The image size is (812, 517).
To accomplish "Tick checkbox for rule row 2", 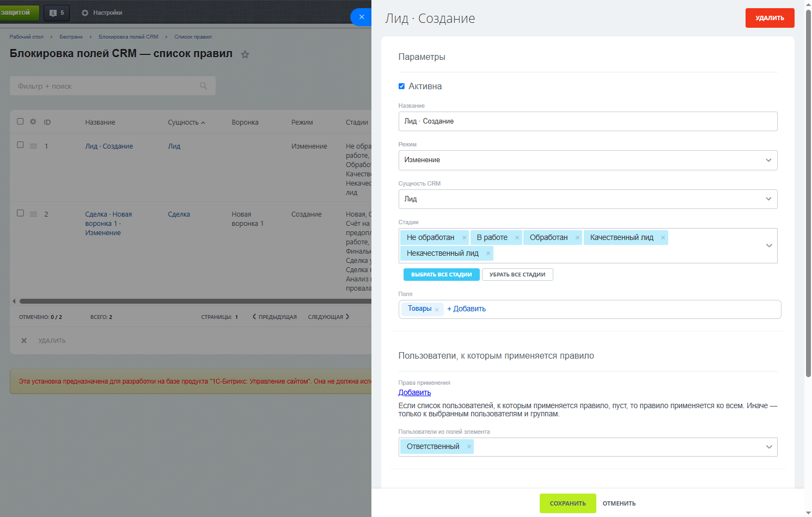I will 20,213.
